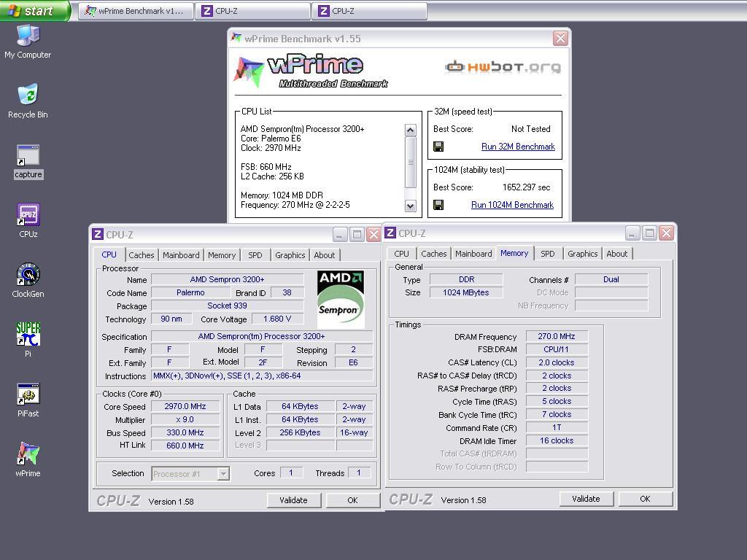Click the left CPU-Z window title icon
Image resolution: width=747 pixels, height=560 pixels.
(98, 234)
